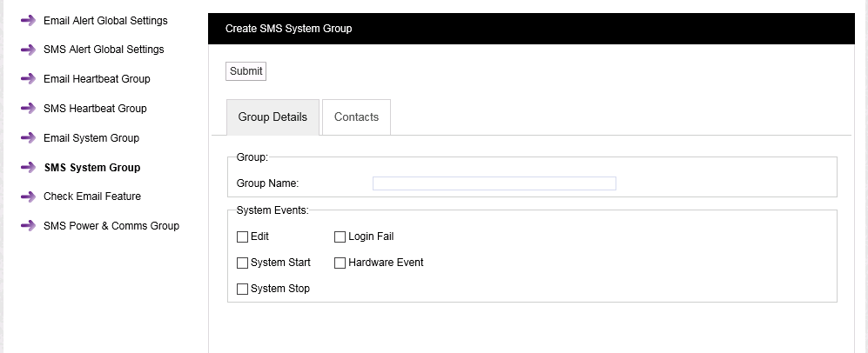This screenshot has height=353, width=868.
Task: Switch to the Contacts tab
Action: [356, 117]
